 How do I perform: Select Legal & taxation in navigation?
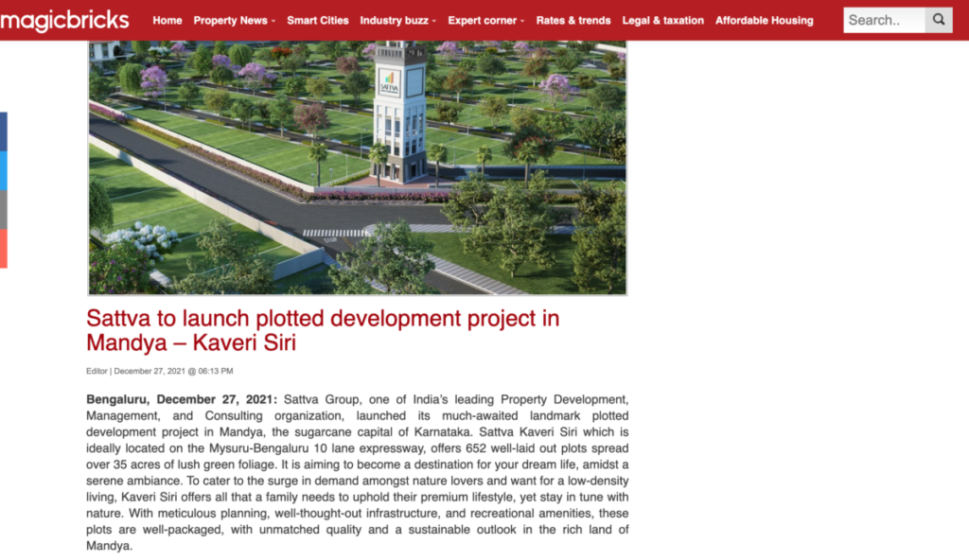tap(662, 21)
